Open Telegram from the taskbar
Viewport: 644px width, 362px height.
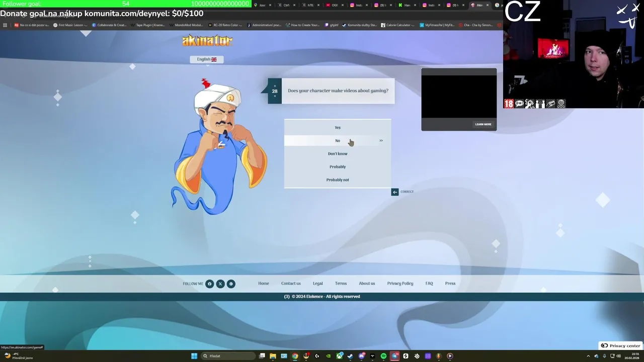[x=395, y=356]
